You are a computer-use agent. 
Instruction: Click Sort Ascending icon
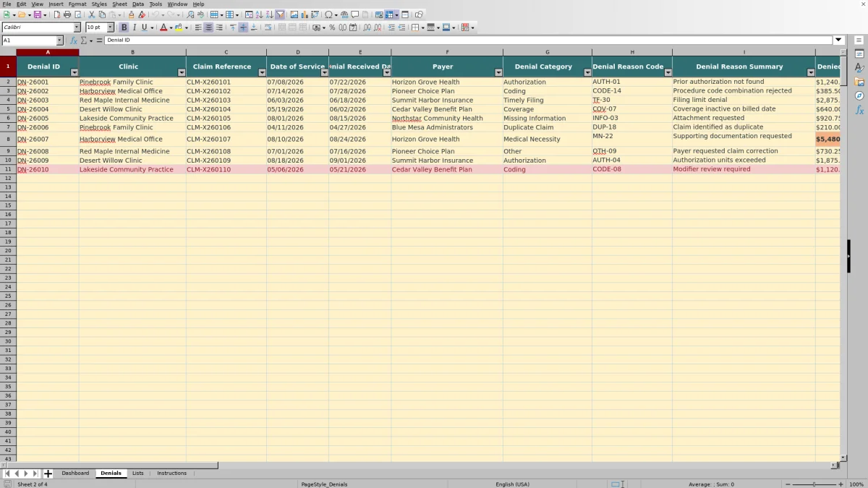pyautogui.click(x=259, y=14)
